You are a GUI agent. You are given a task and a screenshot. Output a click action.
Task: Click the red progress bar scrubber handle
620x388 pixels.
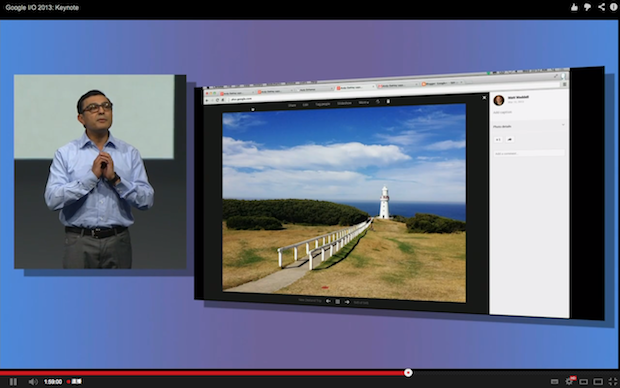coord(408,373)
